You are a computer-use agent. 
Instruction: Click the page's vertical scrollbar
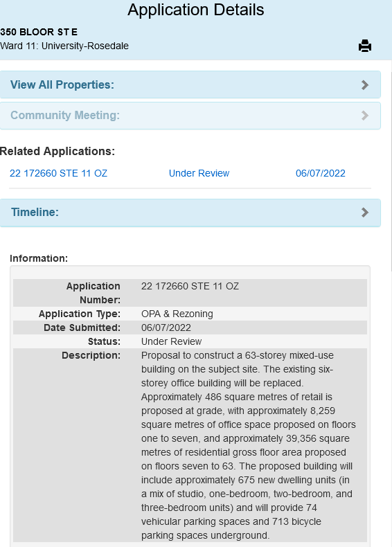(x=391, y=171)
